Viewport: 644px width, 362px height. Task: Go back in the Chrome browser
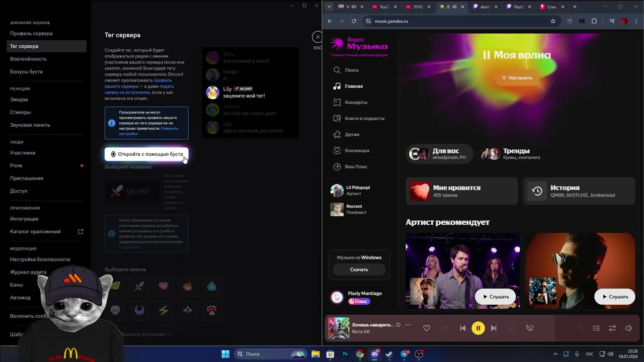[x=330, y=21]
